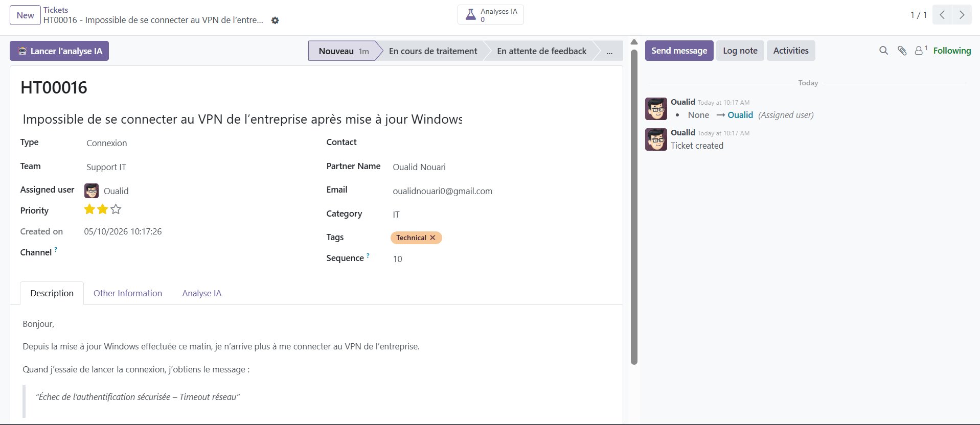Screen dimensions: 980x425
Task: Open attachments paperclip icon
Action: pyautogui.click(x=902, y=51)
